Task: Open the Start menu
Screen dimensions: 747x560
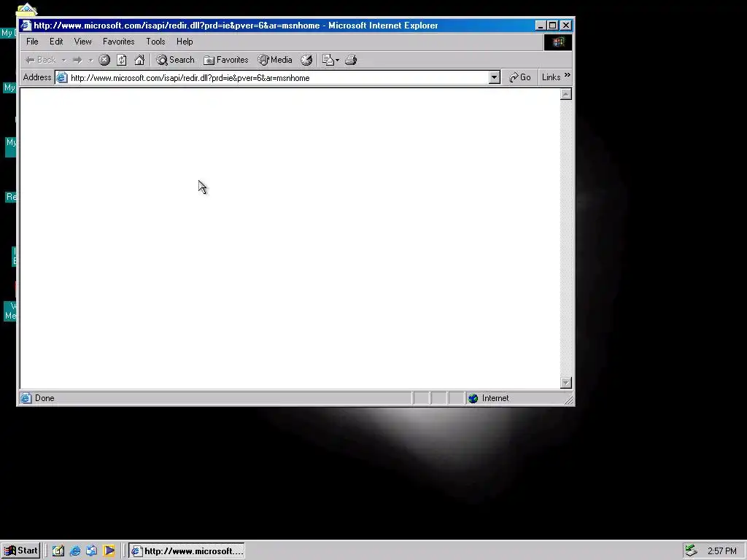Action: pyautogui.click(x=21, y=551)
